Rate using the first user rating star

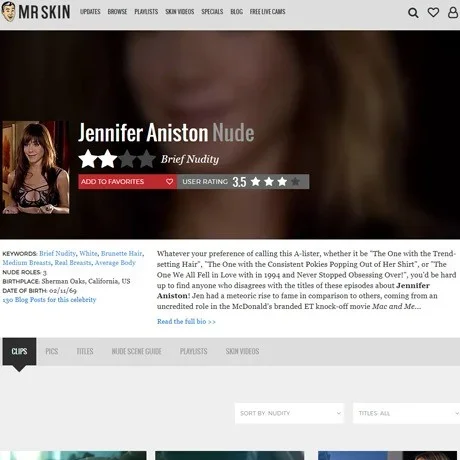(256, 181)
